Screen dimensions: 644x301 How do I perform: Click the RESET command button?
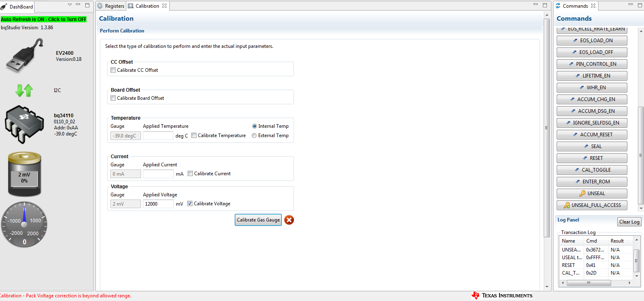tap(592, 158)
